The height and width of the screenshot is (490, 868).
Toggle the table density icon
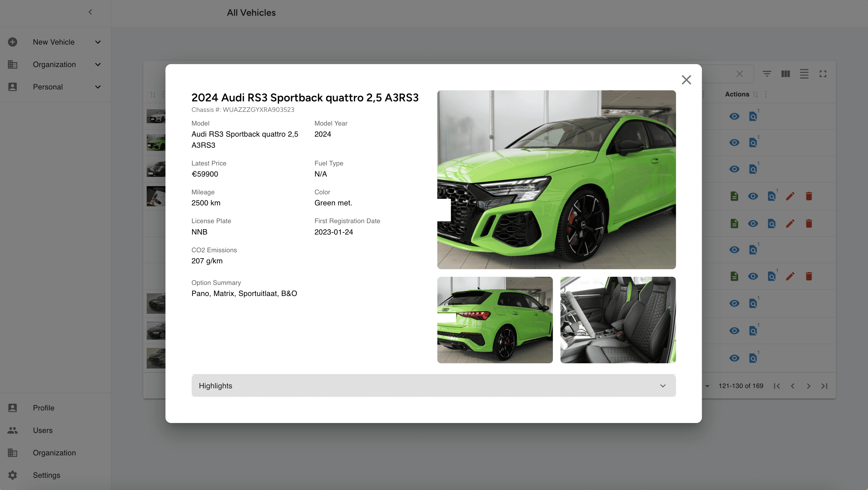point(804,74)
